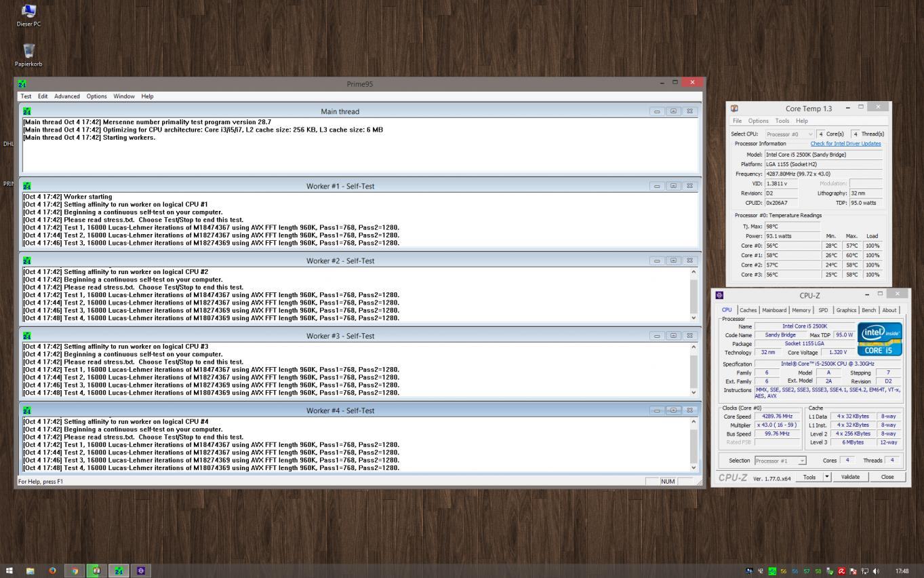The width and height of the screenshot is (924, 578).
Task: Switch to the Memory tab in CPU-Z
Action: point(801,310)
